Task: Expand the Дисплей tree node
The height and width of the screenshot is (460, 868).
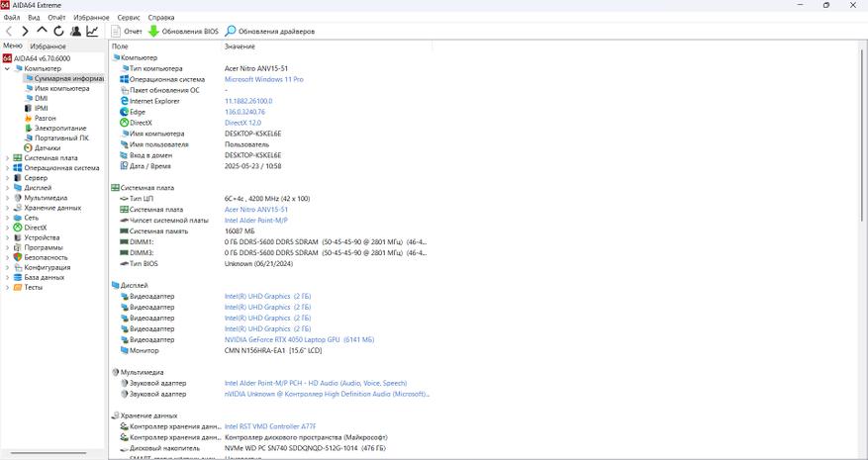Action: [x=7, y=188]
